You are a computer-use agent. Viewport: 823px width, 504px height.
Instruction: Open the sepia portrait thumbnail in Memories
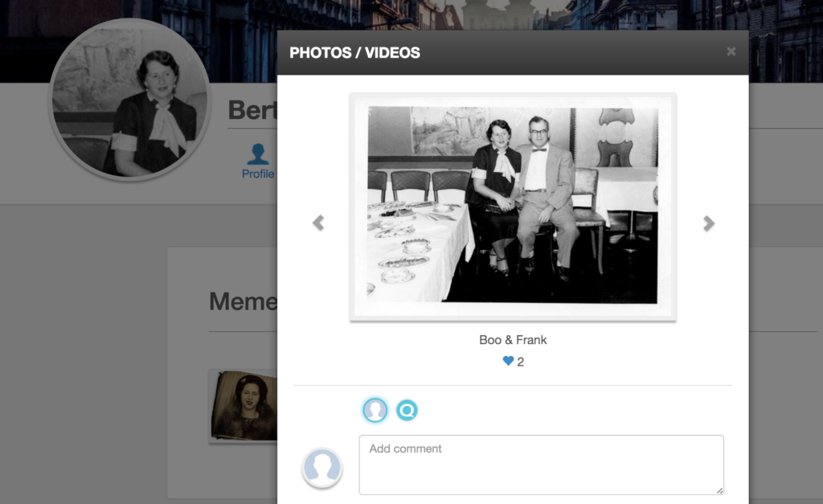[x=244, y=406]
